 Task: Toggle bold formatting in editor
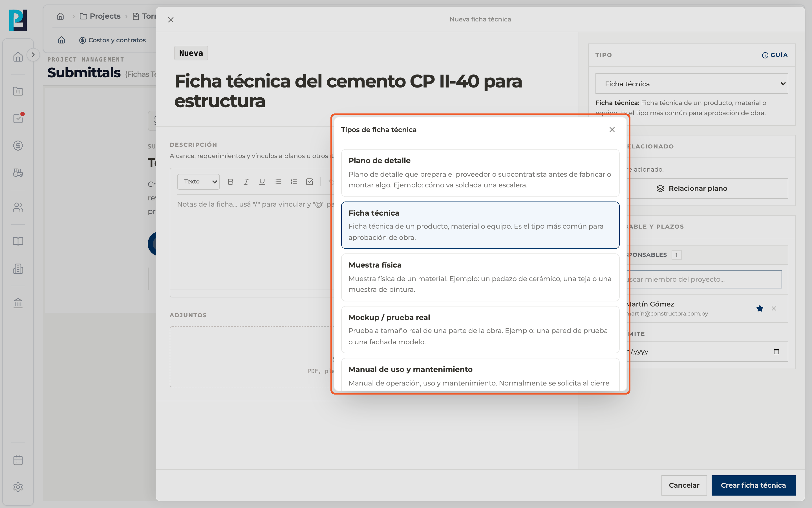(x=231, y=182)
